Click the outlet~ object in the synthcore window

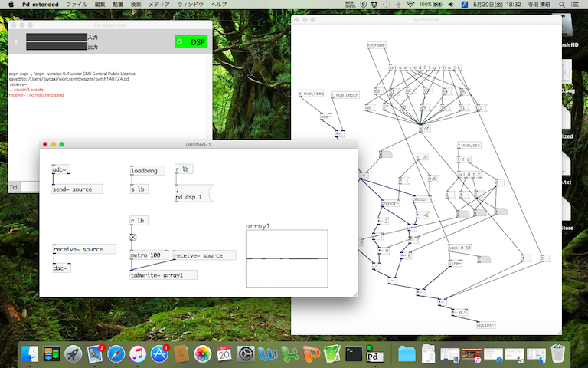pos(486,325)
